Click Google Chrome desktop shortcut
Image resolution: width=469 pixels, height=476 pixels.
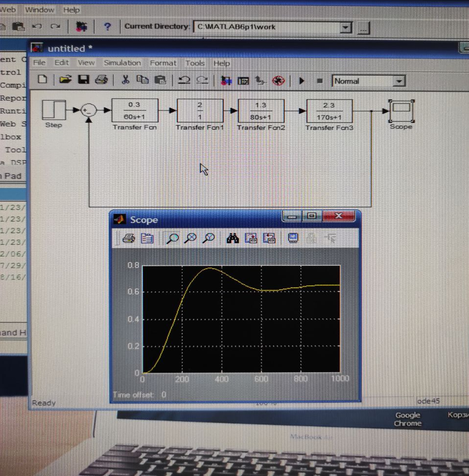pyautogui.click(x=408, y=419)
